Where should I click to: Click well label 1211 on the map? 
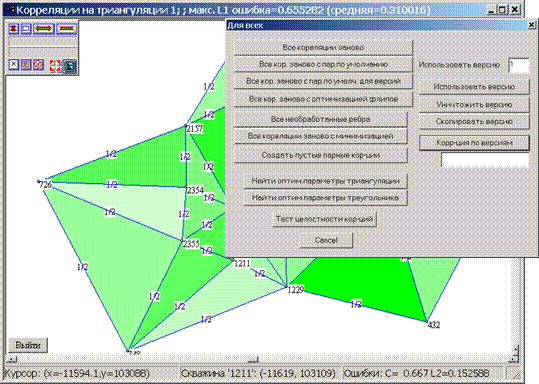(x=242, y=264)
